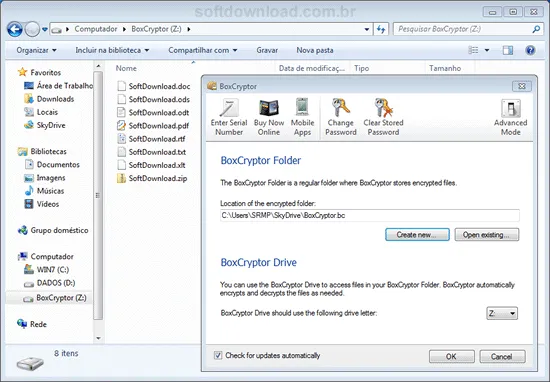Toggle Check for updates automatically checkbox
This screenshot has width=550, height=382.
click(x=218, y=355)
